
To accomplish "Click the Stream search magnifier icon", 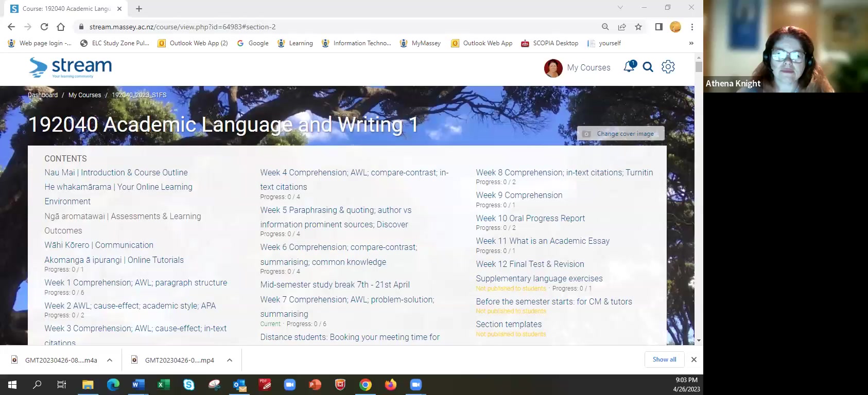I will point(648,67).
